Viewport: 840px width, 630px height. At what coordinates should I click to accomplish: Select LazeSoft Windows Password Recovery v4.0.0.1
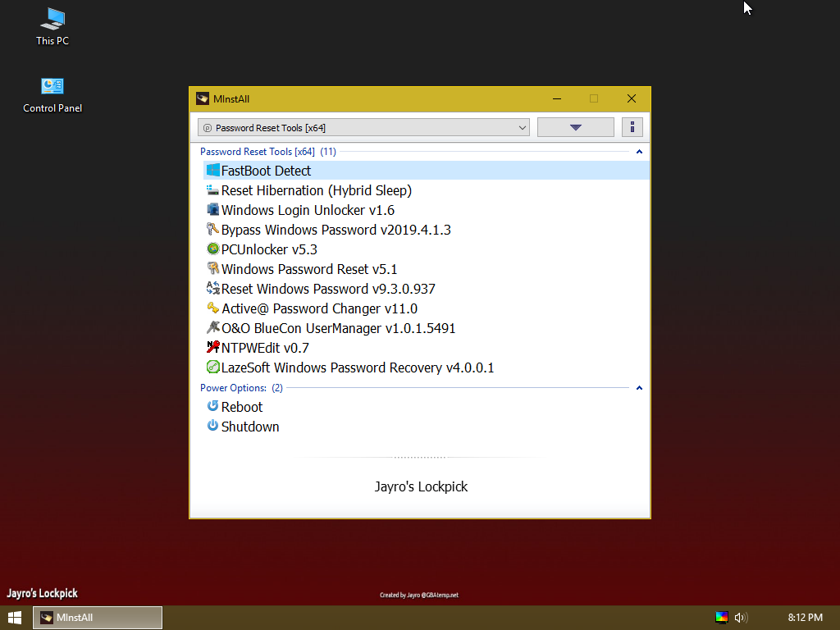tap(427, 367)
